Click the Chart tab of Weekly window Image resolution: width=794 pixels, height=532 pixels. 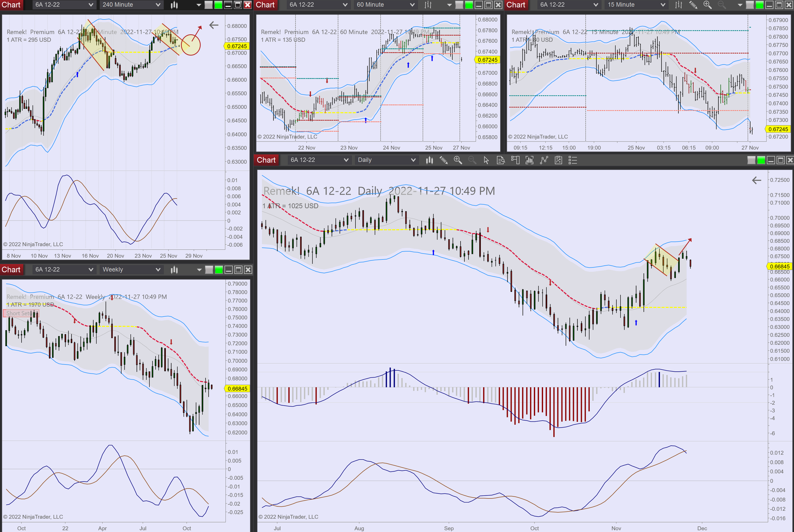[11, 270]
